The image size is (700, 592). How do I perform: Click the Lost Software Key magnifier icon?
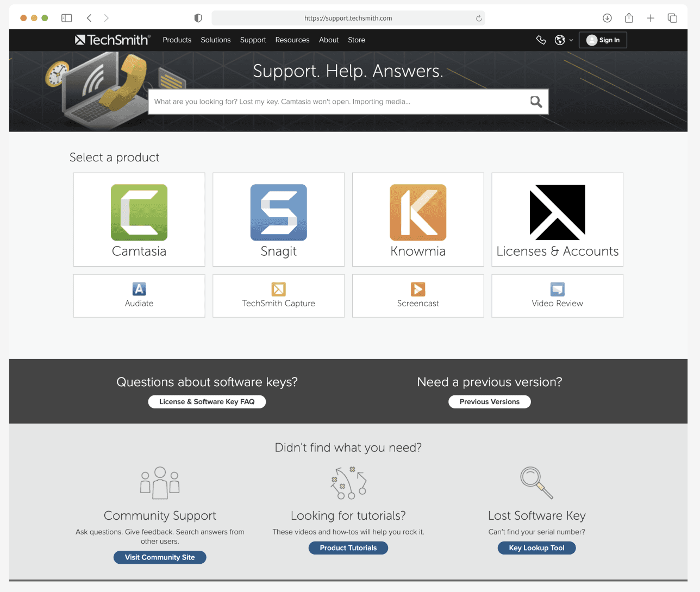pos(537,483)
